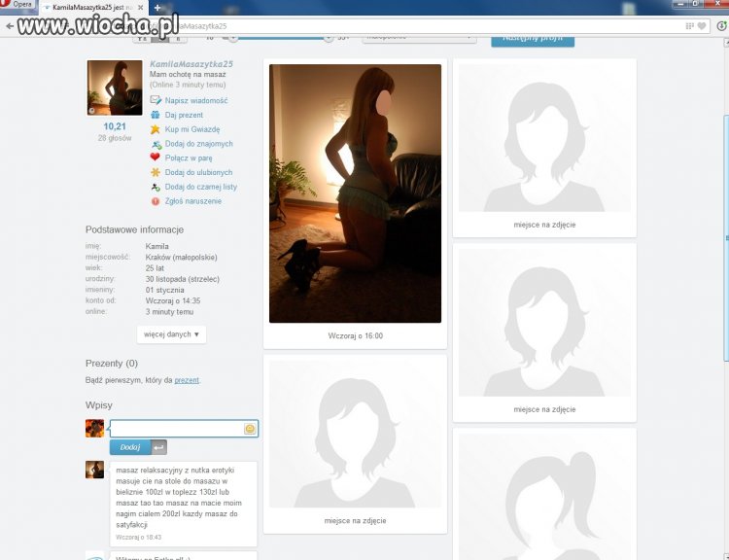Click the 28 głosów votes text
This screenshot has height=560, width=729.
[115, 138]
